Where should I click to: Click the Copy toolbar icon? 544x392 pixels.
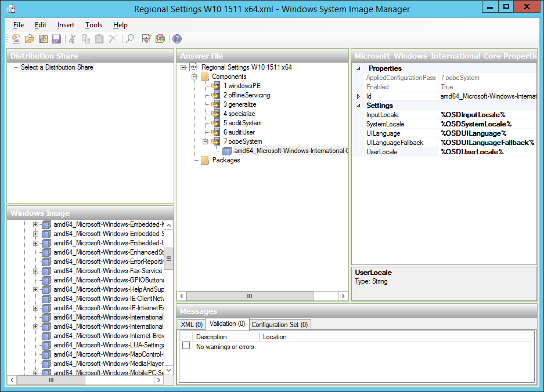click(x=86, y=39)
